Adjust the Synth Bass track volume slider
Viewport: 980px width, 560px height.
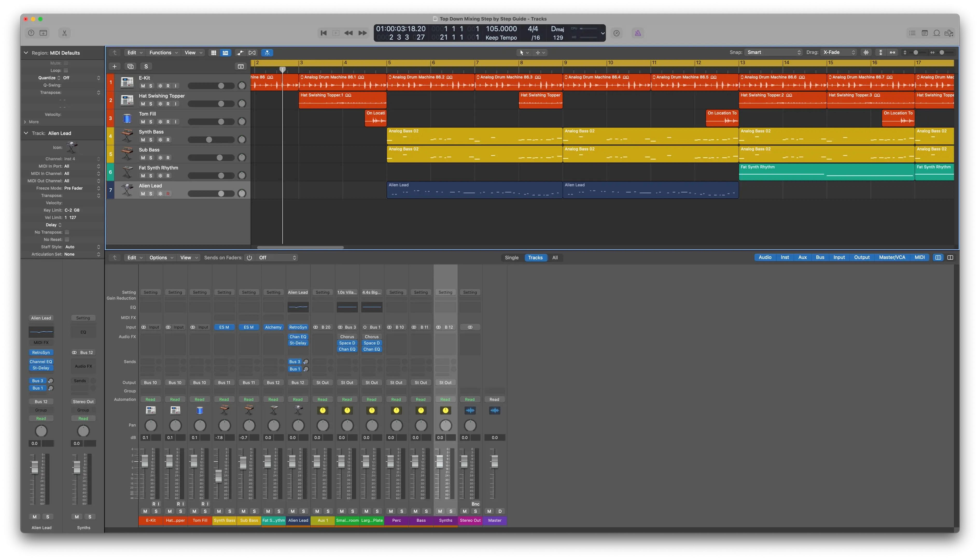point(211,140)
